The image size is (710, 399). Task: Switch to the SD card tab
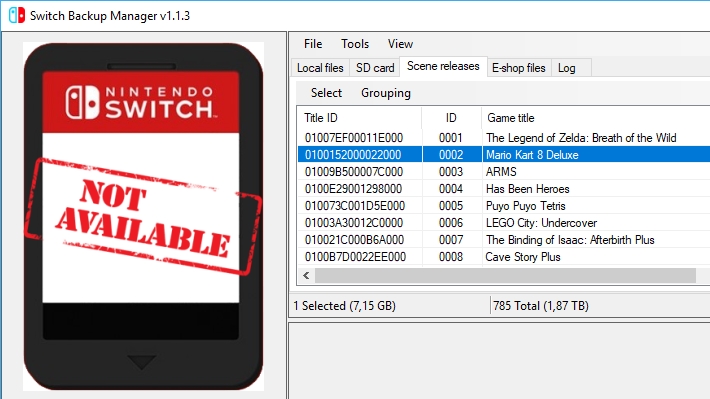[375, 68]
